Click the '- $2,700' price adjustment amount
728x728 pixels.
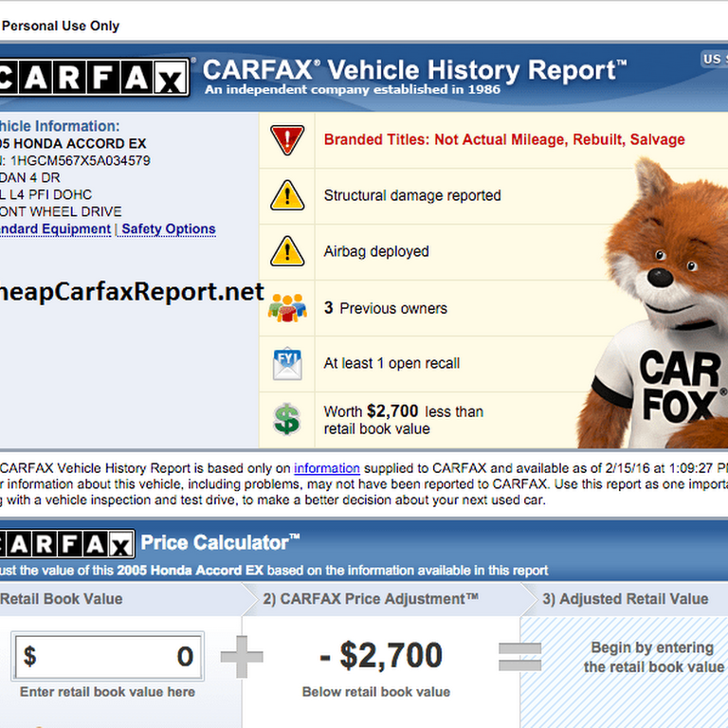click(381, 656)
